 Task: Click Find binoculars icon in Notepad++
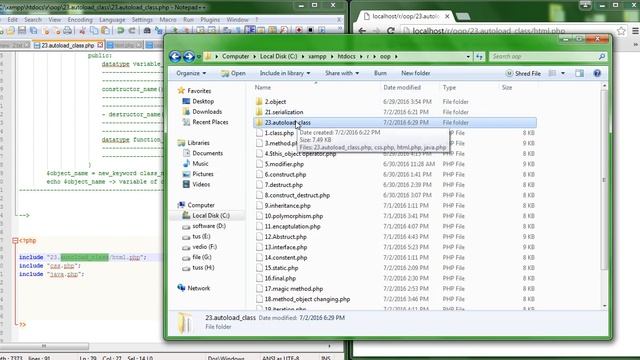point(147,31)
